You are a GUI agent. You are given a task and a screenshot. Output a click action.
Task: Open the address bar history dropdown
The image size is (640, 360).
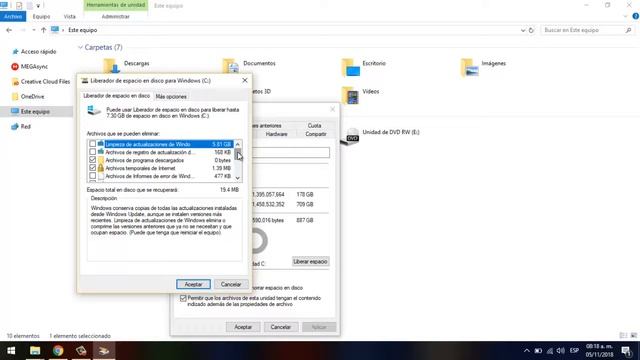click(522, 30)
